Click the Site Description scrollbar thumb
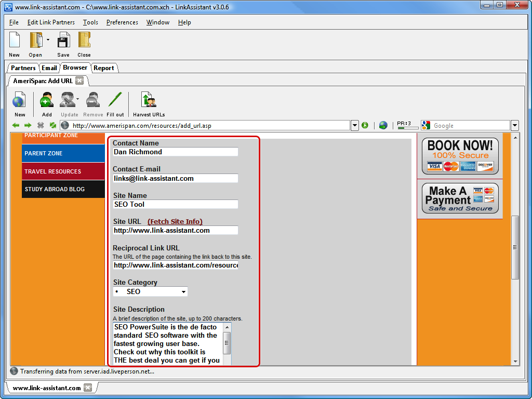532x399 pixels. (x=227, y=343)
